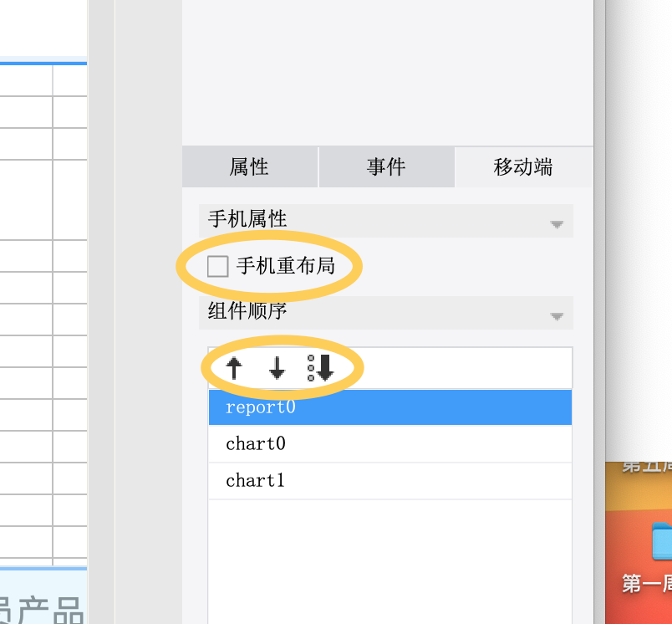The width and height of the screenshot is (672, 624).
Task: Click the move-to-bottom arrow icon
Action: 321,368
